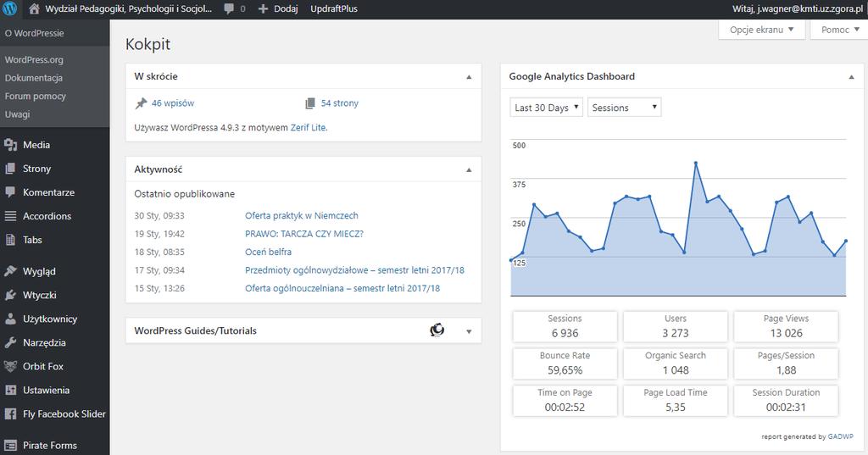Click the pages icon beside 54 strony
The height and width of the screenshot is (455, 868).
point(310,103)
